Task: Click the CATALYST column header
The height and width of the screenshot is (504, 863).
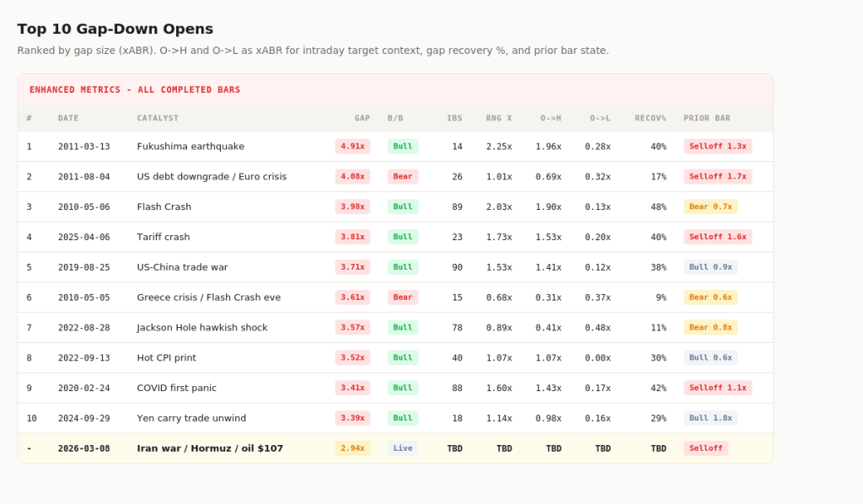Action: coord(158,118)
